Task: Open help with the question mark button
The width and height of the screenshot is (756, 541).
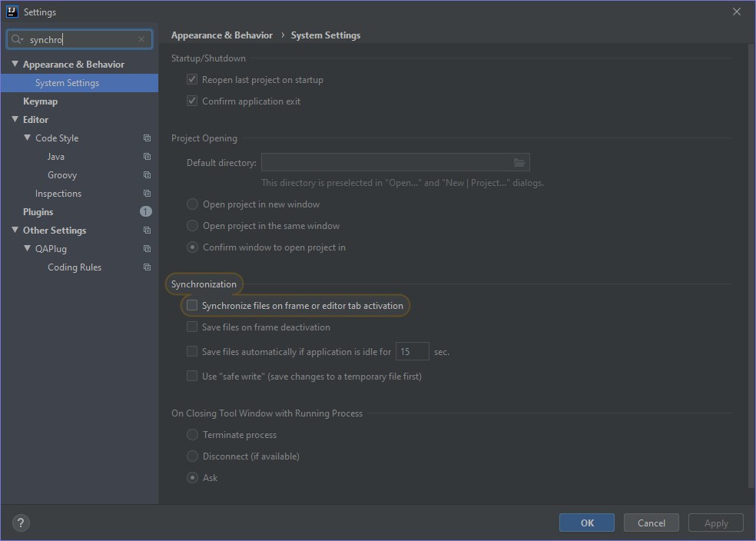Action: click(x=21, y=523)
